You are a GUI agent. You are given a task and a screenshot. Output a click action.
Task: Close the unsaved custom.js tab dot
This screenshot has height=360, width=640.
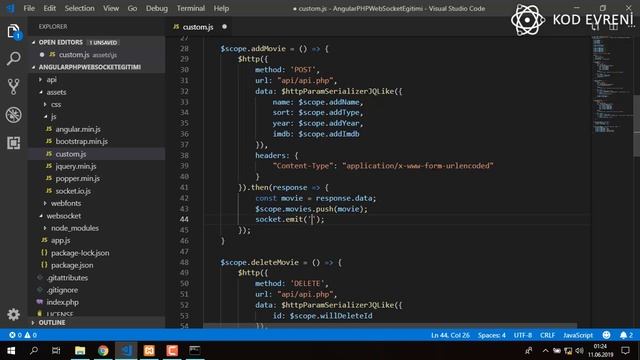point(224,27)
